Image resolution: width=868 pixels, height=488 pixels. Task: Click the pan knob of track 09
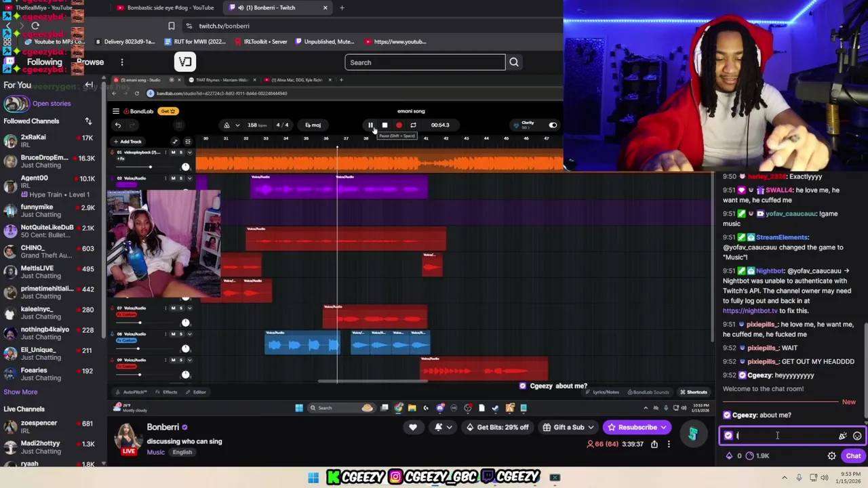coord(185,374)
